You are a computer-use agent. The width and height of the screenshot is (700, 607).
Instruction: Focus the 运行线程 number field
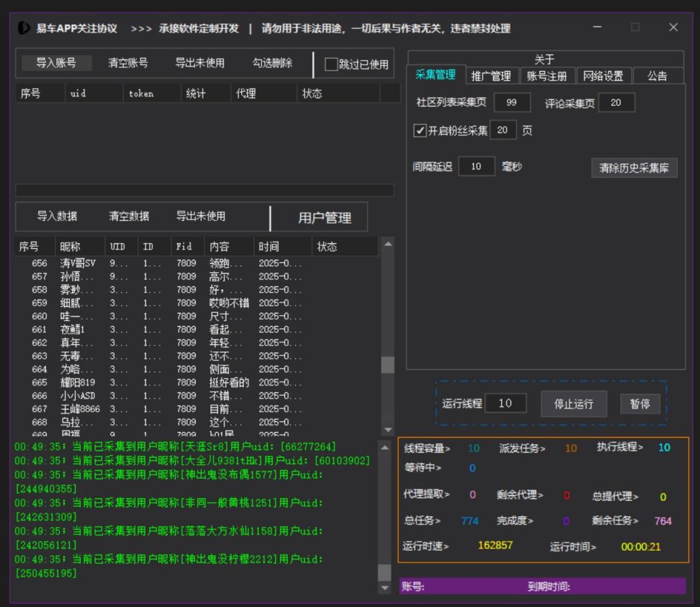click(x=505, y=403)
